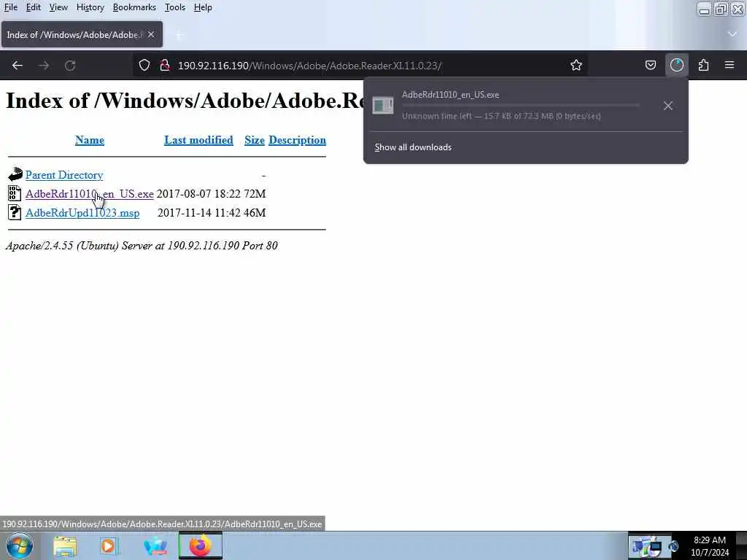This screenshot has height=560, width=747.
Task: Toggle the downloads panel button
Action: [676, 65]
